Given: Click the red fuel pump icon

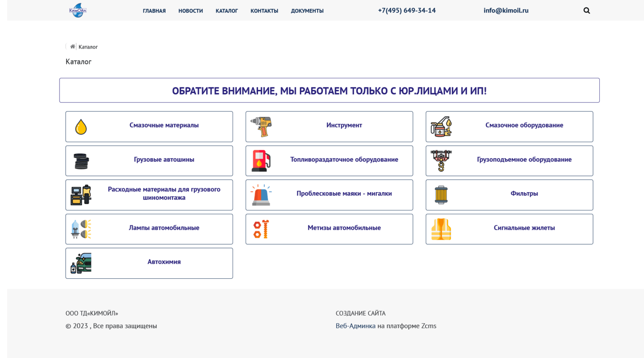Looking at the screenshot, I should coord(261,161).
